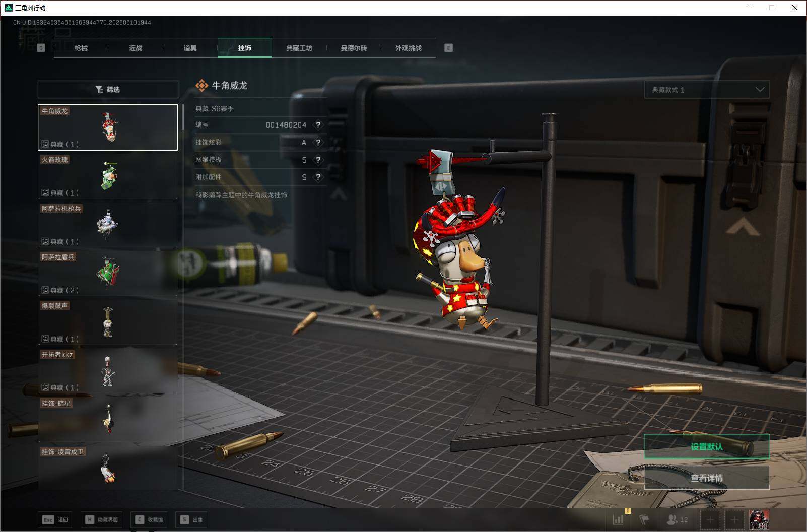Open the 枪械 tab
807x532 pixels.
[x=81, y=48]
